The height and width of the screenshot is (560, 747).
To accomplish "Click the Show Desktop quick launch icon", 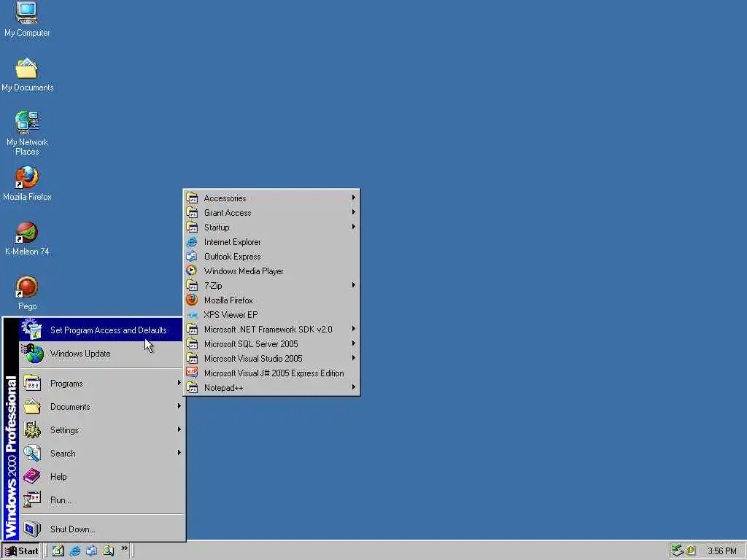I will (x=58, y=551).
